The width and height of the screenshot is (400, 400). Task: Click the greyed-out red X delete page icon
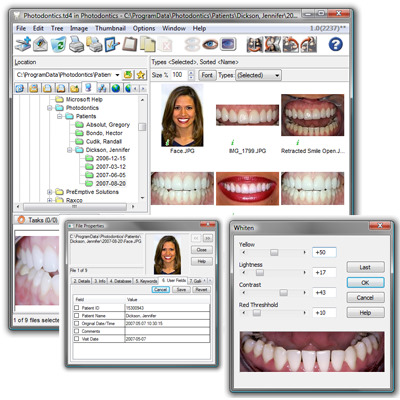pyautogui.click(x=165, y=44)
